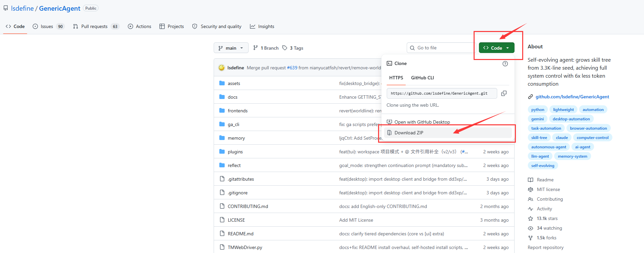644x253 pixels.
Task: Open the TMWebDriver.py file name
Action: (245, 247)
